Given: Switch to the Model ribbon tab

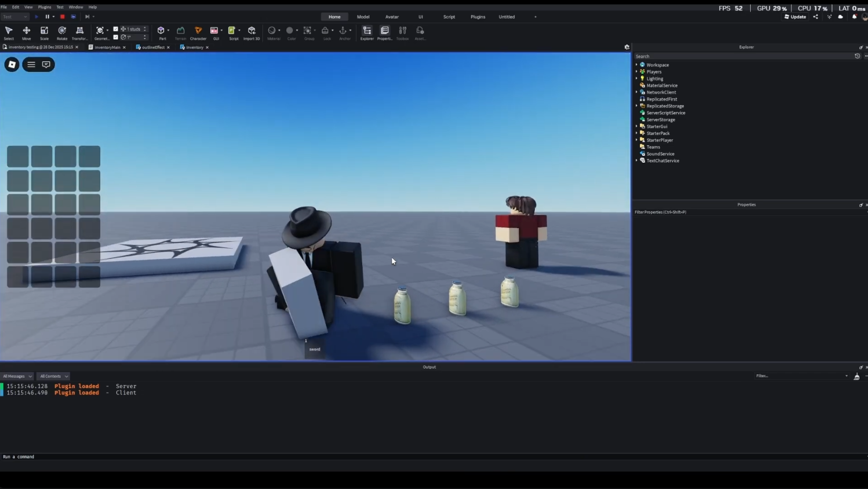Looking at the screenshot, I should coord(363,17).
